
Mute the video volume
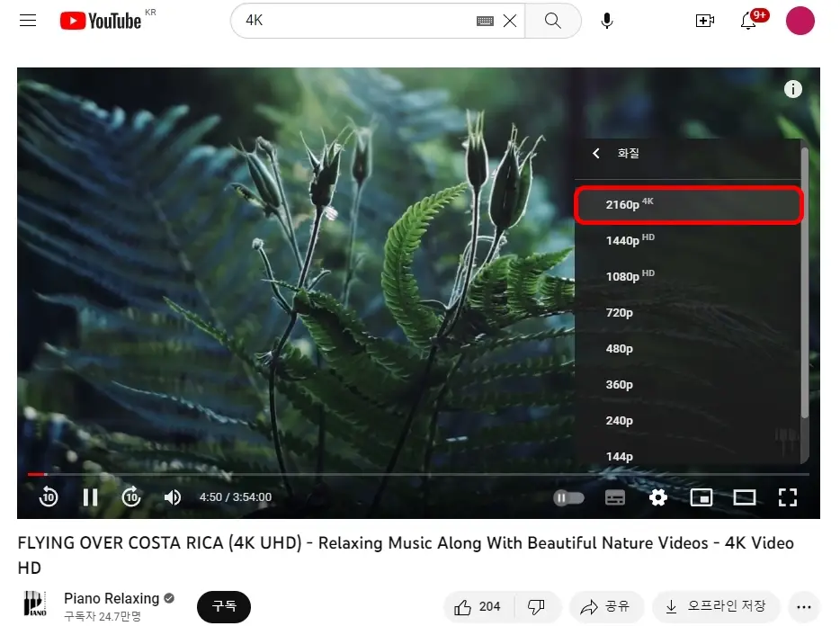point(173,496)
